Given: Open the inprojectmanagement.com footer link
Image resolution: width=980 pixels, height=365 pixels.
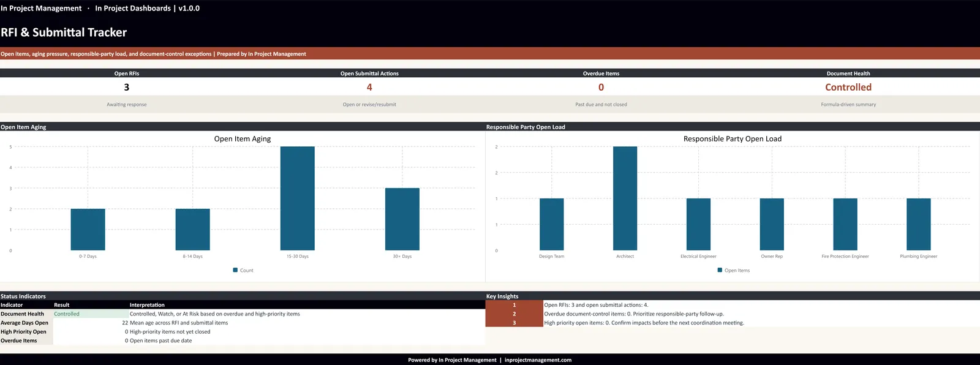Looking at the screenshot, I should (x=538, y=360).
